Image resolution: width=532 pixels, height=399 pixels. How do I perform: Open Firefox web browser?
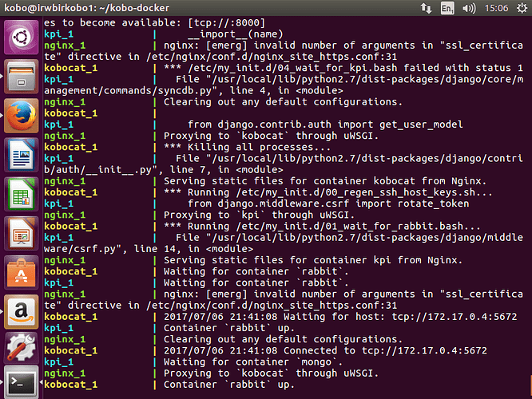click(x=20, y=116)
